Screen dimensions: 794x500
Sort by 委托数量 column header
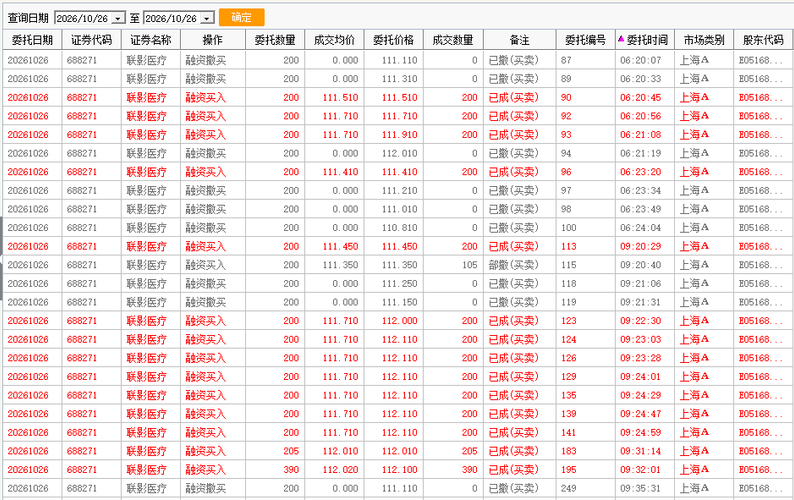coord(275,40)
